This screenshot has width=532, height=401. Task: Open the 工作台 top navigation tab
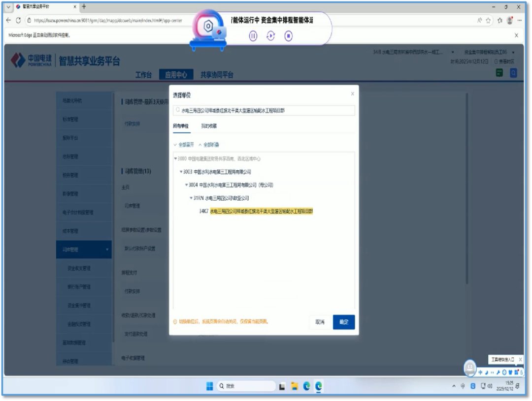pyautogui.click(x=143, y=75)
